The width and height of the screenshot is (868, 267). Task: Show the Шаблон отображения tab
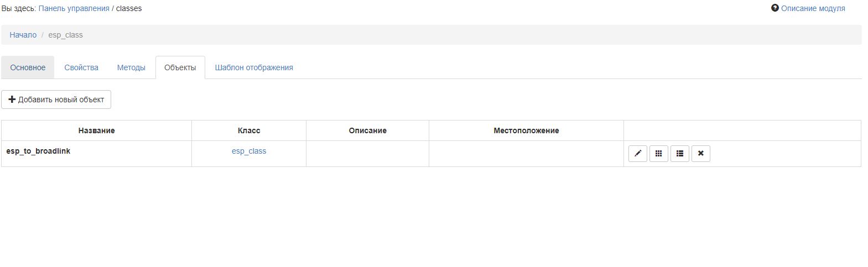(254, 67)
